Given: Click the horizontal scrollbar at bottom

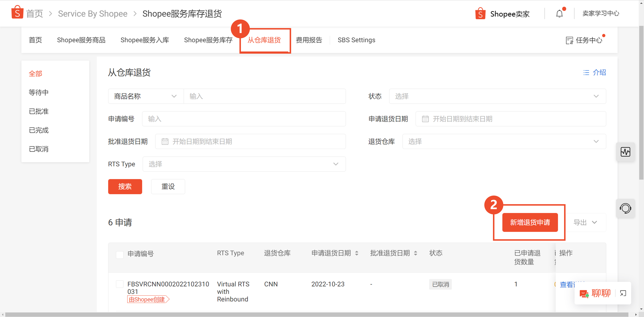Looking at the screenshot, I should click(317, 315).
